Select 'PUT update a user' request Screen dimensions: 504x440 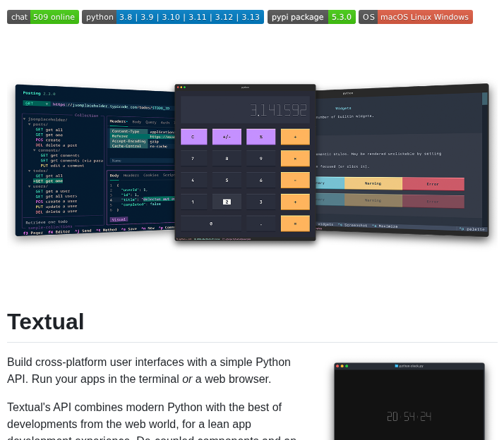tap(56, 206)
